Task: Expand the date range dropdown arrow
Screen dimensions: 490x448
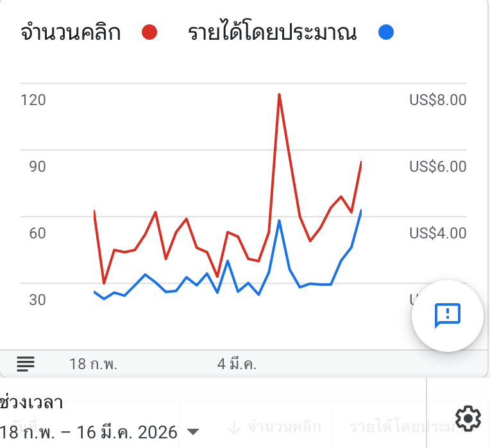Action: coord(192,432)
